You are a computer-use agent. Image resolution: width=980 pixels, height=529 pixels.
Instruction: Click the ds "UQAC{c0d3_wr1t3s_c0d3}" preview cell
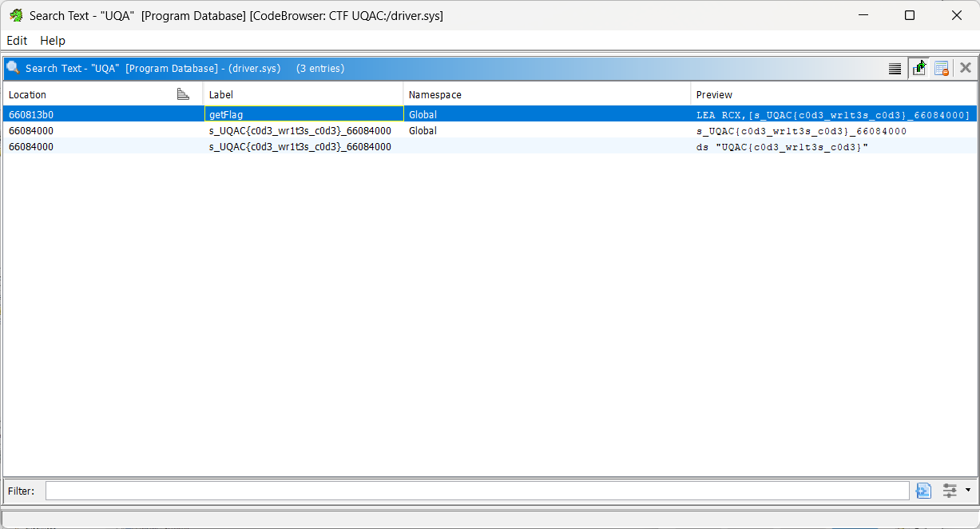[x=834, y=146]
